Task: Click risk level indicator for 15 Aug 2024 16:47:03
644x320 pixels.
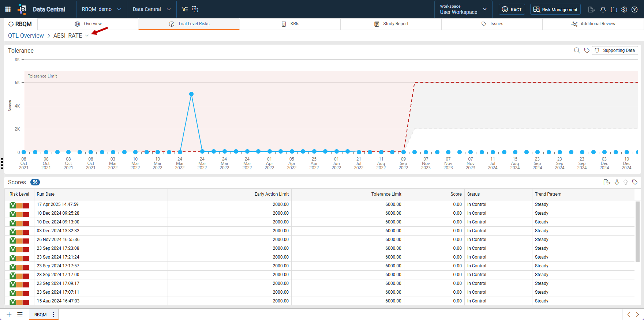Action: click(19, 302)
